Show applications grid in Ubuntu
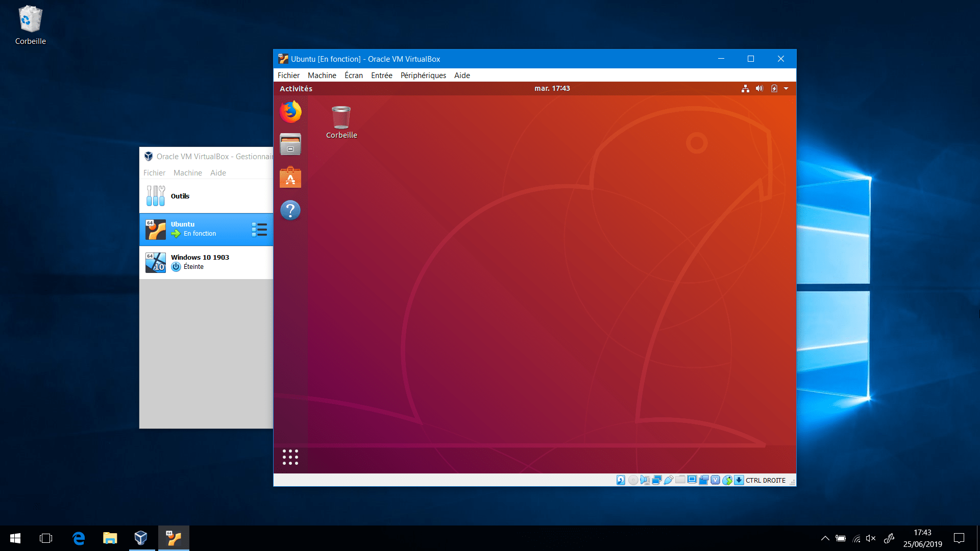The height and width of the screenshot is (551, 980). point(290,457)
